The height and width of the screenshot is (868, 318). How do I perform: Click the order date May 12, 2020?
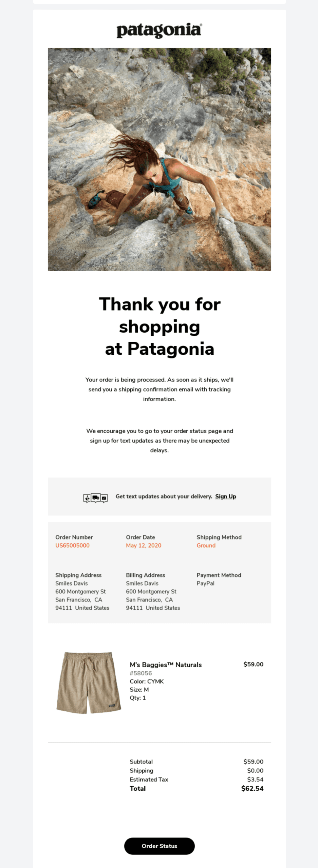click(143, 546)
